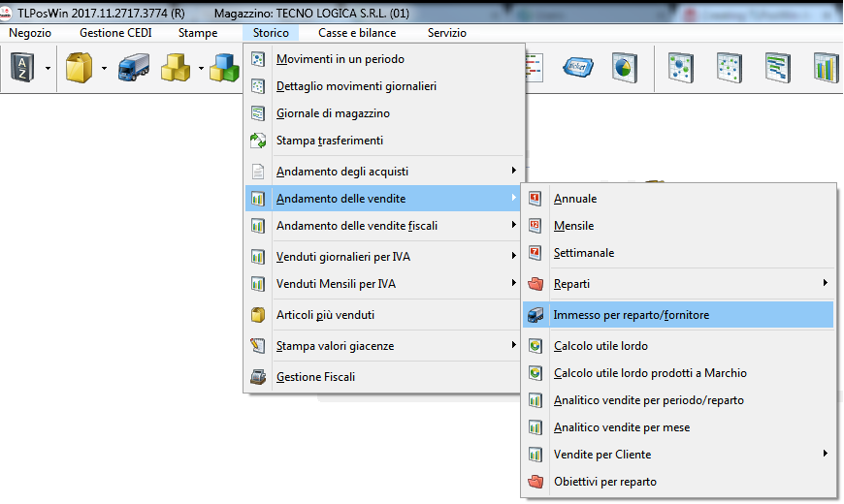Open Annuale sales trend report
This screenshot has width=844, height=504.
click(574, 199)
